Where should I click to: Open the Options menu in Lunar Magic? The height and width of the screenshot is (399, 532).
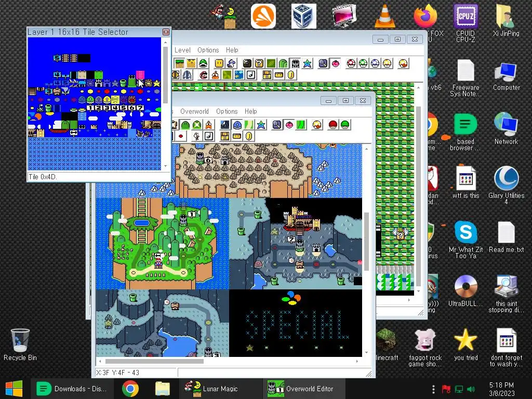pos(208,50)
